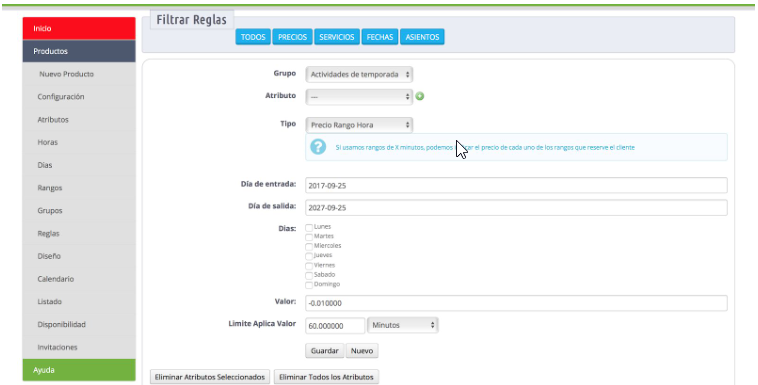Open the Minutos unit dropdown
Image resolution: width=758 pixels, height=385 pixels.
point(403,325)
